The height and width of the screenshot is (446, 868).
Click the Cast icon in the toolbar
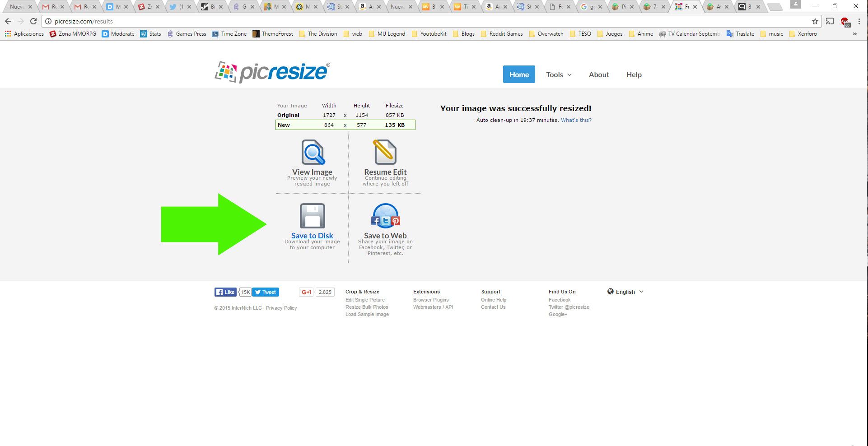pos(830,21)
